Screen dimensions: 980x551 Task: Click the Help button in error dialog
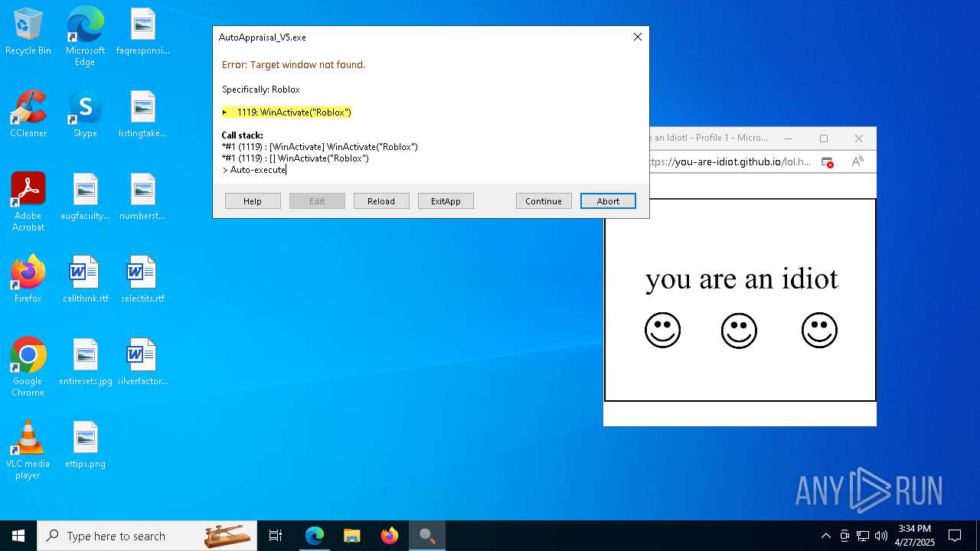(253, 201)
